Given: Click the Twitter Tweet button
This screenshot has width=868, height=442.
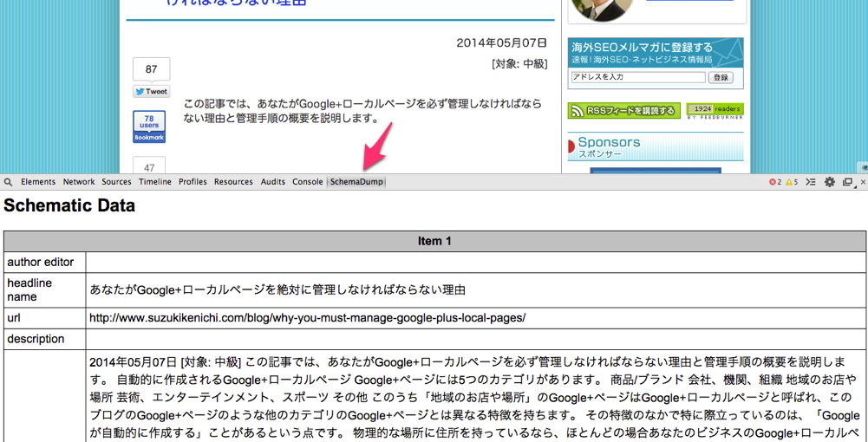Looking at the screenshot, I should (151, 92).
